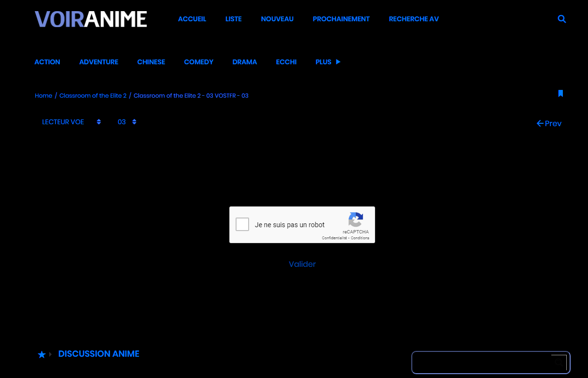Viewport: 588px width, 378px height.
Task: Check the 'Je ne suis pas un robot' box
Action: [x=242, y=224]
